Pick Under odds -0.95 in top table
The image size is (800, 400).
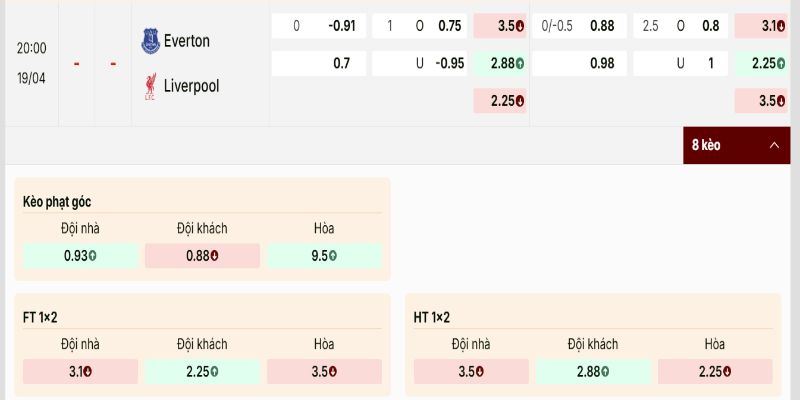(x=419, y=64)
